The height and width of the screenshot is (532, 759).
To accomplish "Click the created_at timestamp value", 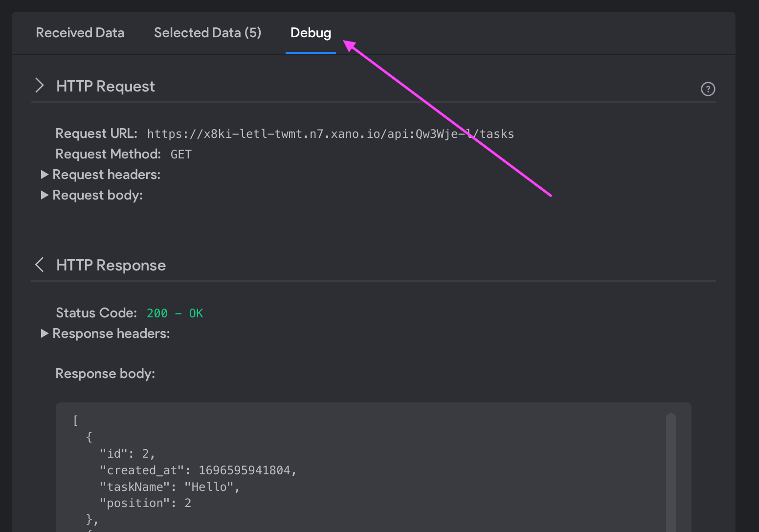I will click(x=245, y=470).
